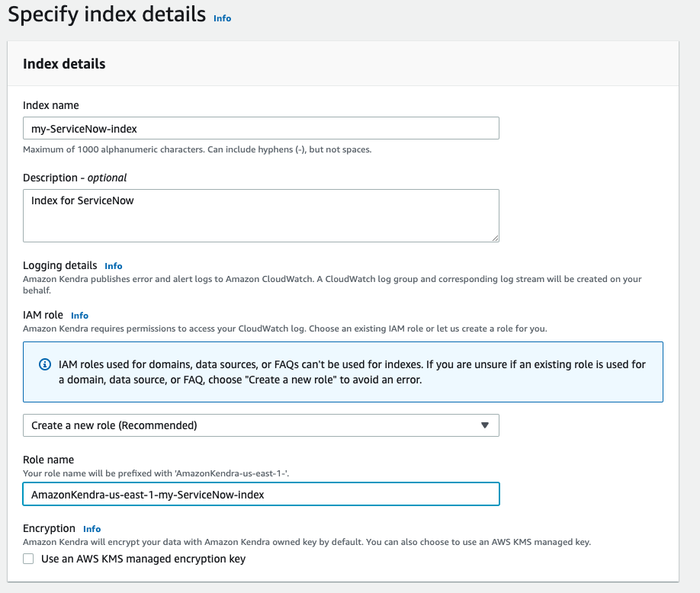Click the Role name text field
Viewport: 700px width, 593px height.
pos(261,494)
